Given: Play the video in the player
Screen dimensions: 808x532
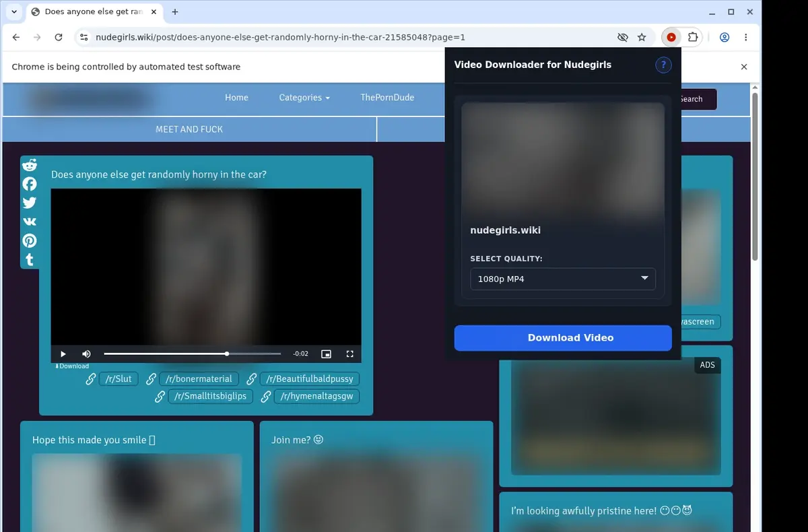Looking at the screenshot, I should pos(63,354).
